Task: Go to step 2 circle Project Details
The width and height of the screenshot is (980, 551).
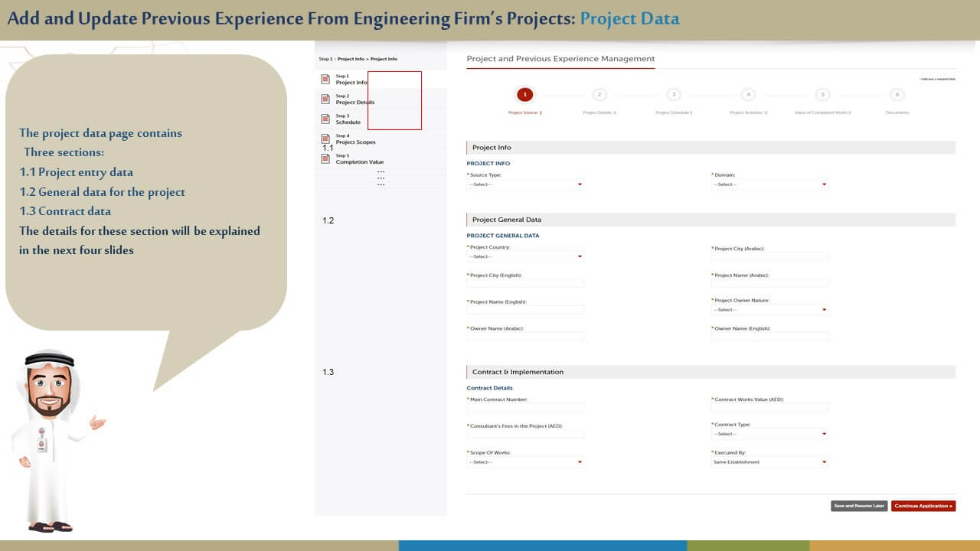Action: 599,95
